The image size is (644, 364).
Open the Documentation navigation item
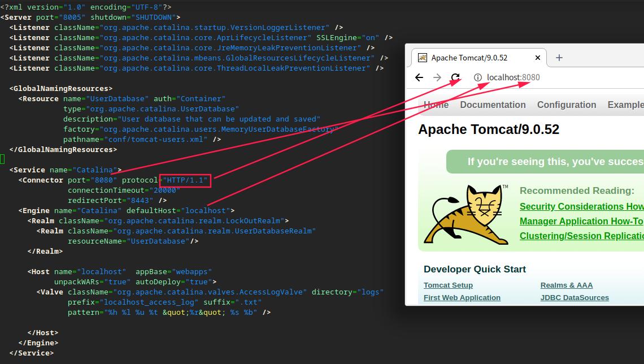(x=493, y=105)
